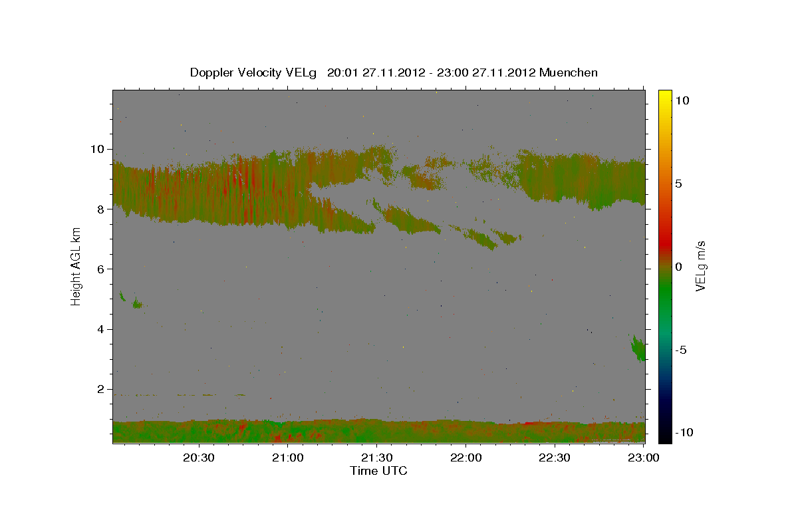Pick the black bottom of the colorbar

coord(664,436)
